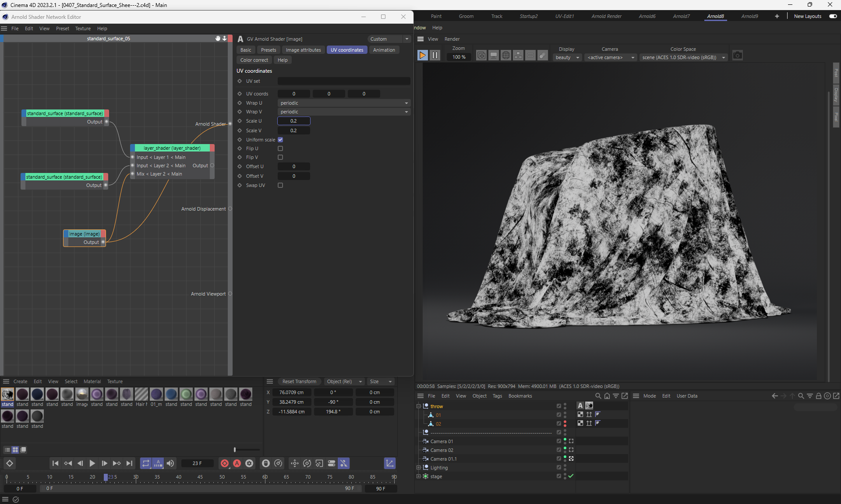
Task: Click the globe icon in IPR toolbar
Action: point(505,56)
